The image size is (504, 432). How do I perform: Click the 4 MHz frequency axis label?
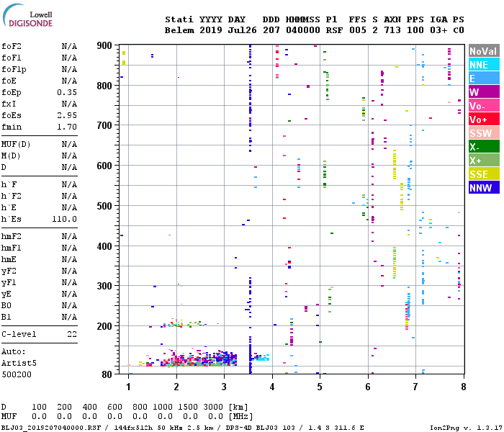(x=272, y=387)
